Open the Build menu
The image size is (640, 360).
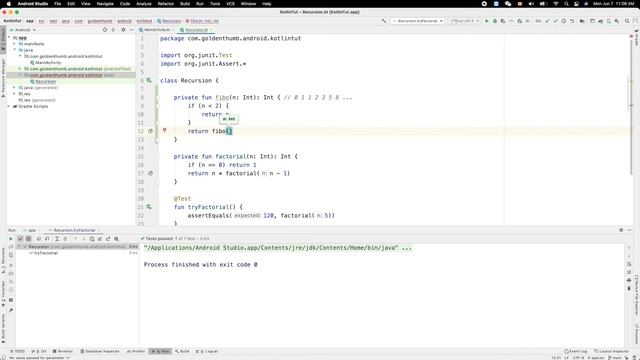(185, 4)
